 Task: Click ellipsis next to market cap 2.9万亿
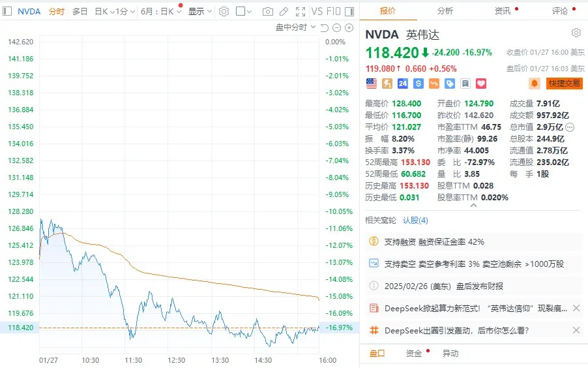click(570, 127)
